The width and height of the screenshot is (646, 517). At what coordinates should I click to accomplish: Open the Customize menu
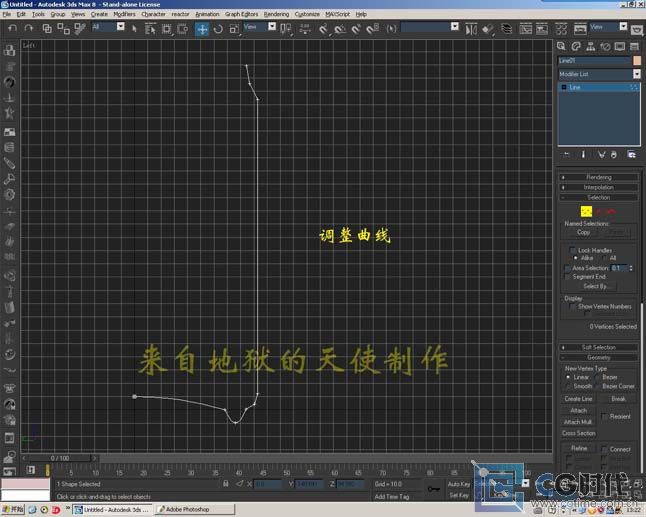(x=307, y=14)
